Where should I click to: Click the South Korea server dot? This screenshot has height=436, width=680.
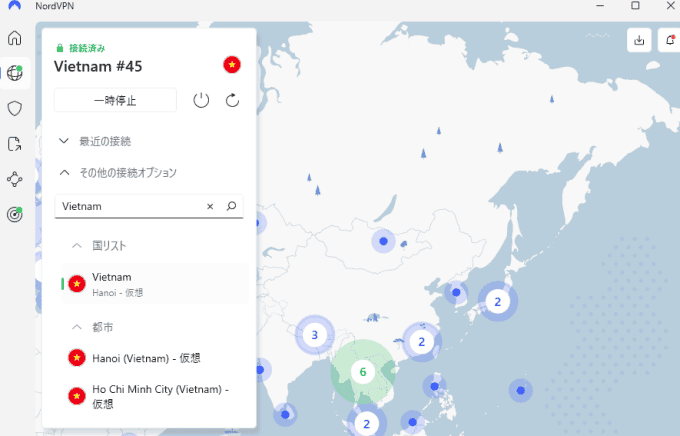click(456, 292)
